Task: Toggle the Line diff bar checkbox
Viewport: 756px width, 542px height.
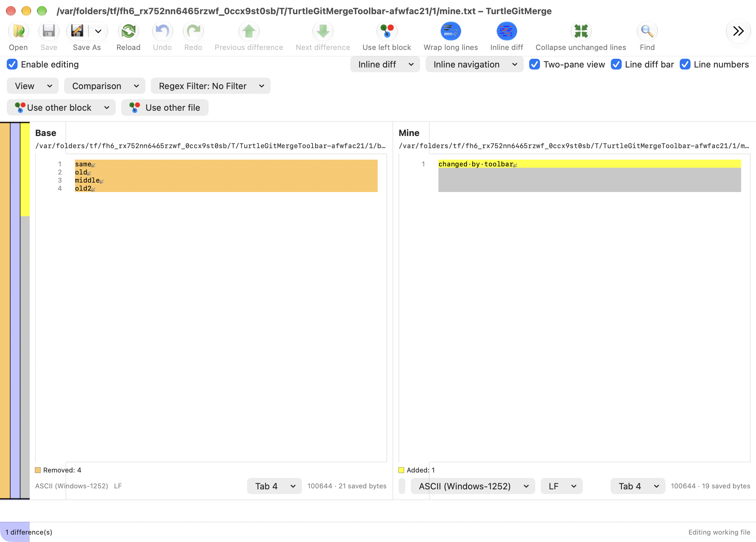Action: (x=616, y=64)
